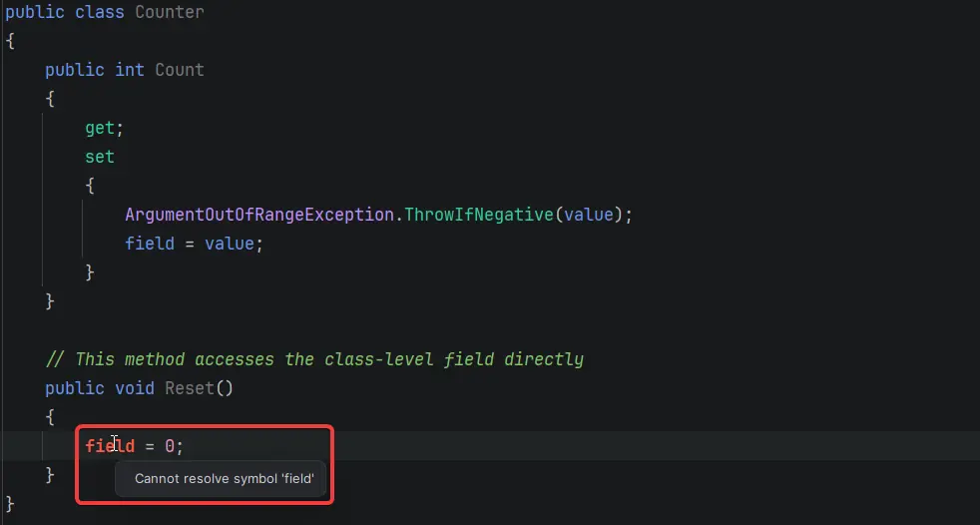Click 'field' in 'field = value;' line
The height and width of the screenshot is (525, 980).
(150, 244)
